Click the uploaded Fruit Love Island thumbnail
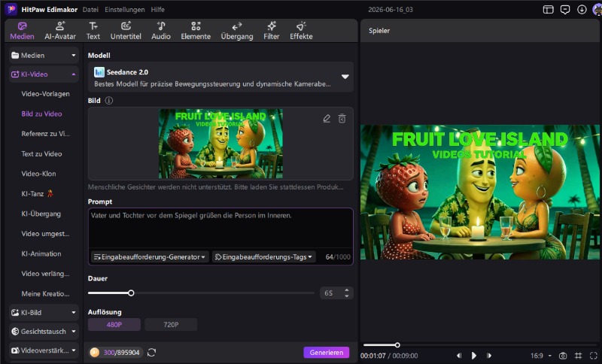This screenshot has height=364, width=602. [220, 144]
